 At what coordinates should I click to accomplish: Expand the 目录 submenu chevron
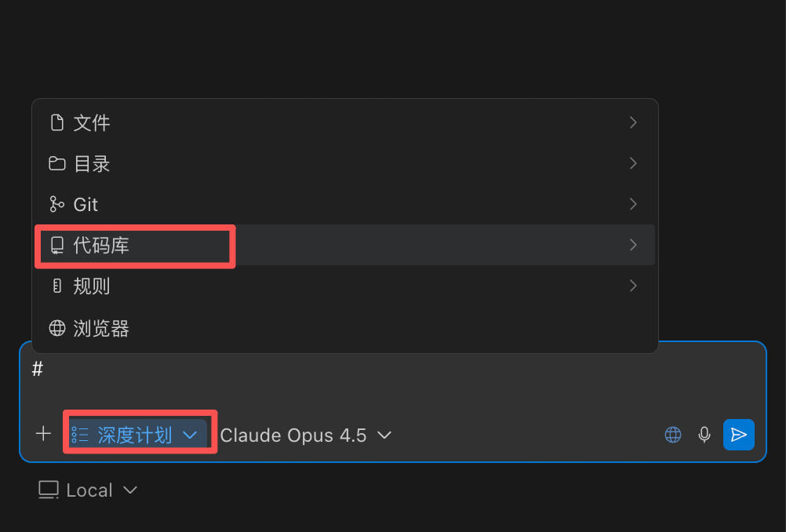(x=633, y=163)
